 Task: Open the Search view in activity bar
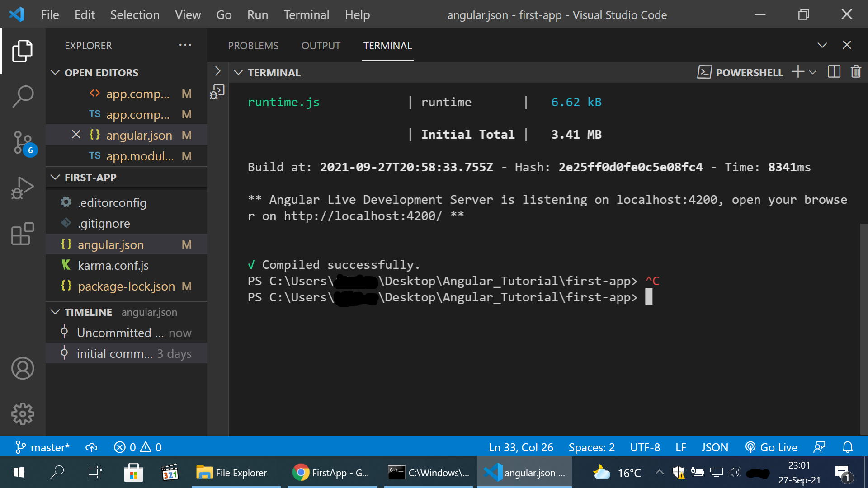pyautogui.click(x=23, y=97)
